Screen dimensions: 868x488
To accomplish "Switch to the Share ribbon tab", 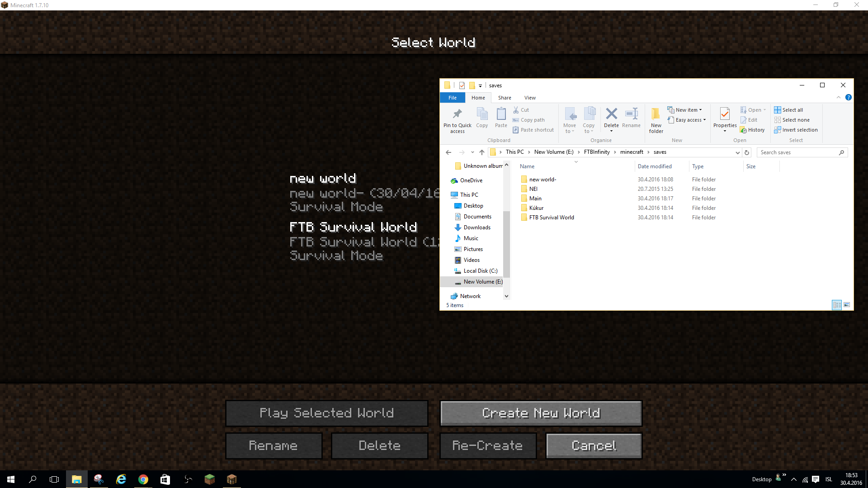I will (505, 98).
